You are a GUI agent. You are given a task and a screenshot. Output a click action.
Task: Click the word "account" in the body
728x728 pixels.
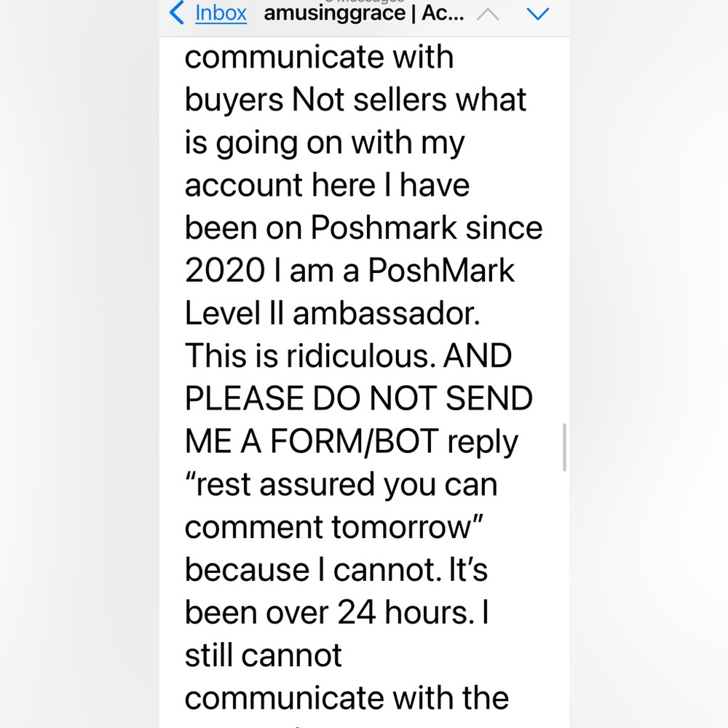pyautogui.click(x=244, y=185)
